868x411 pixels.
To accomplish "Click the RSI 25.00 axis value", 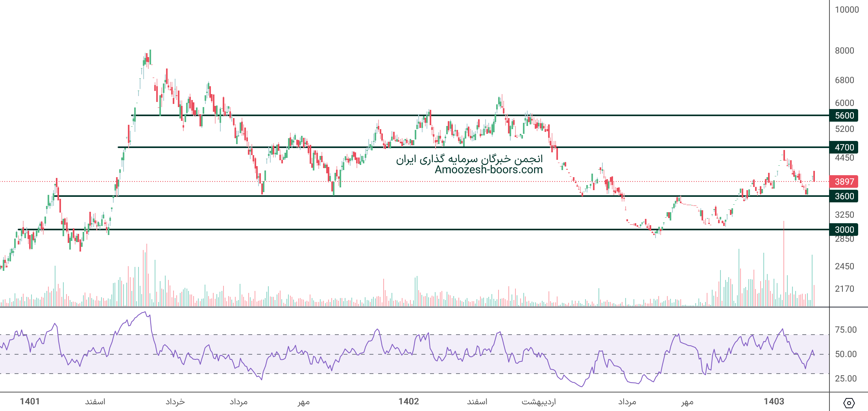I will coord(846,378).
